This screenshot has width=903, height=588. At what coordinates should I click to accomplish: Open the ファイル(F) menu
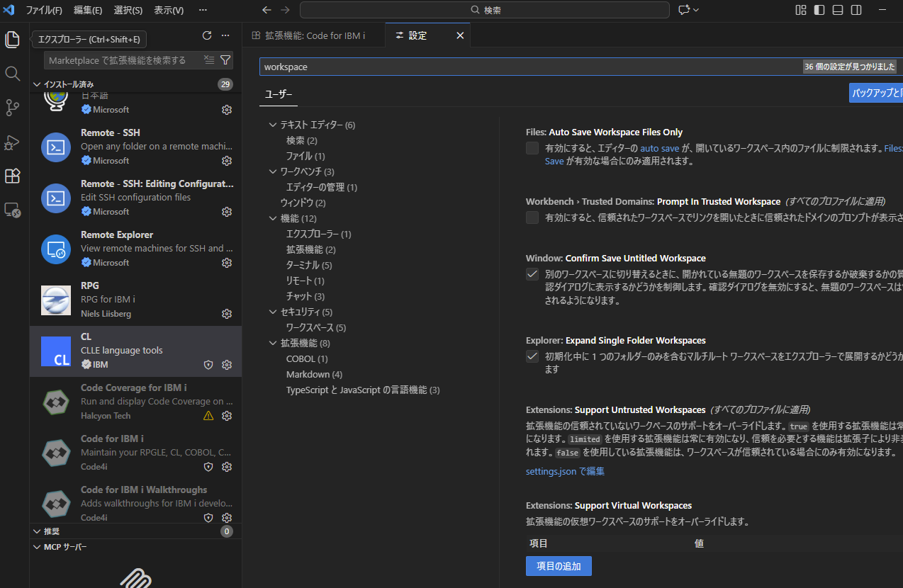pyautogui.click(x=44, y=10)
